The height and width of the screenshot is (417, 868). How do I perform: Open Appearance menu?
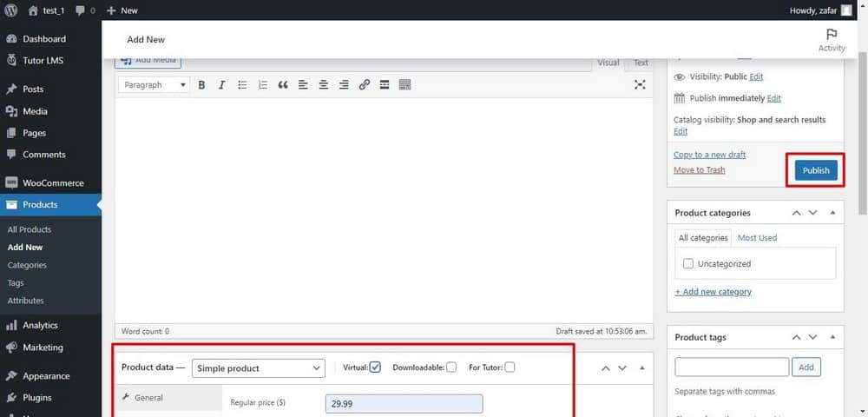tap(46, 376)
